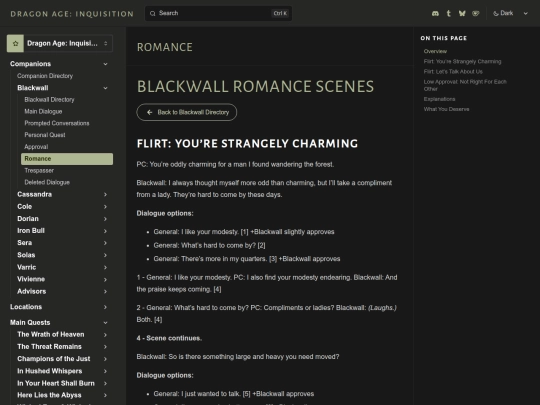The height and width of the screenshot is (405, 540).
Task: Click the '4 - Scene continues.' text
Action: 169,338
